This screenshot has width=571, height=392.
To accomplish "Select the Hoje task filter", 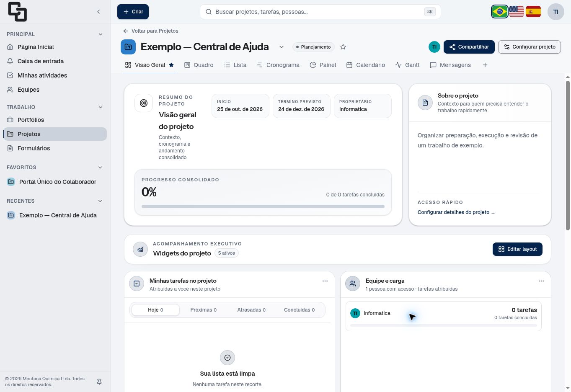I will [155, 310].
